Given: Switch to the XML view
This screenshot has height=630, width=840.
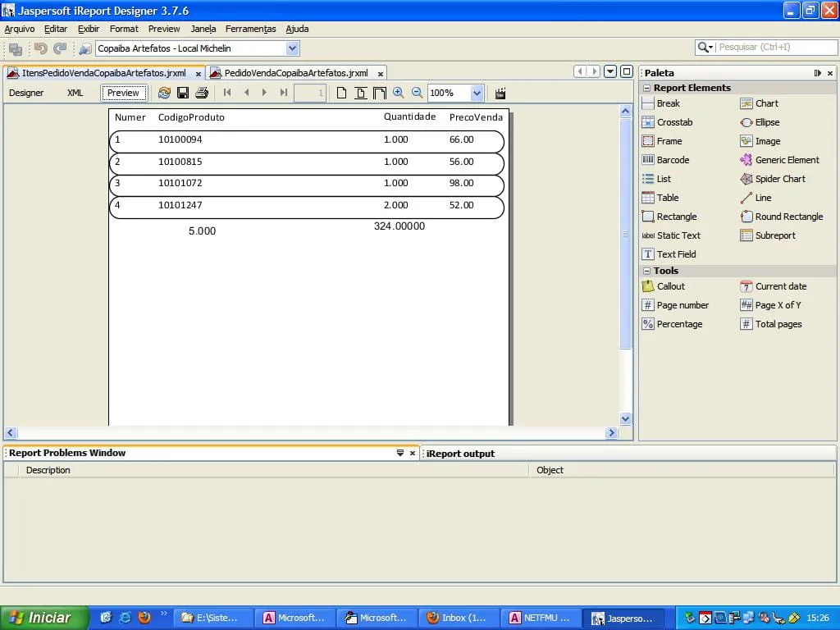Looking at the screenshot, I should [75, 93].
